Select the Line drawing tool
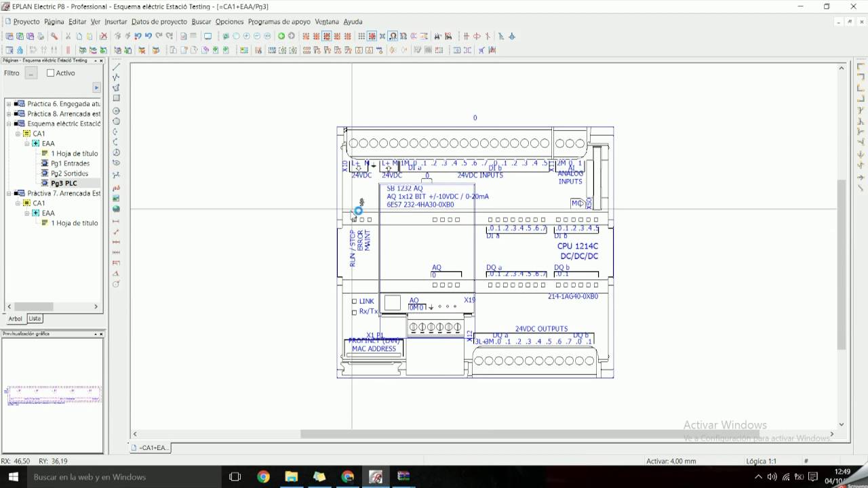Image resolution: width=868 pixels, height=488 pixels. 116,66
